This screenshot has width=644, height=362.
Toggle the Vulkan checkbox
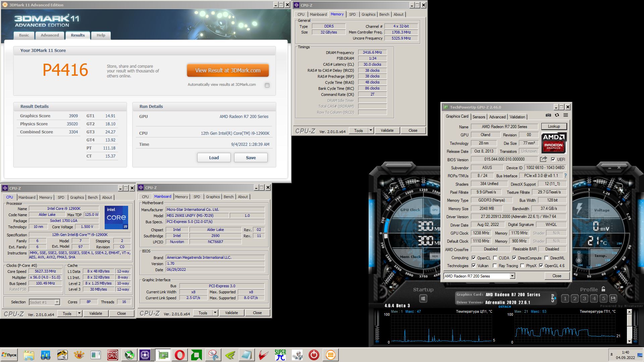(x=474, y=265)
